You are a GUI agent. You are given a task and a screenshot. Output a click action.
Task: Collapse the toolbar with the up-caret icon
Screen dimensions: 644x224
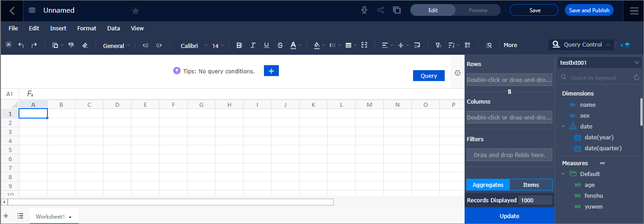click(x=8, y=45)
